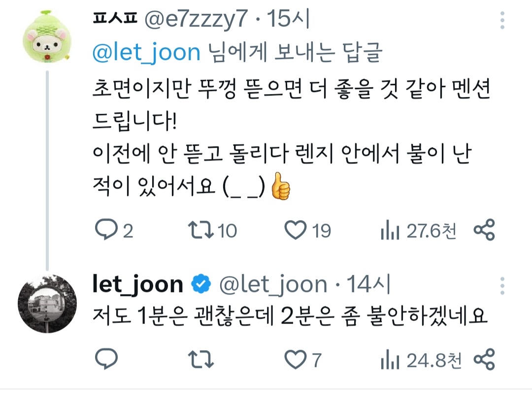The height and width of the screenshot is (399, 532).
Task: Like let_joon's tweet with 7 likes
Action: pos(302,359)
